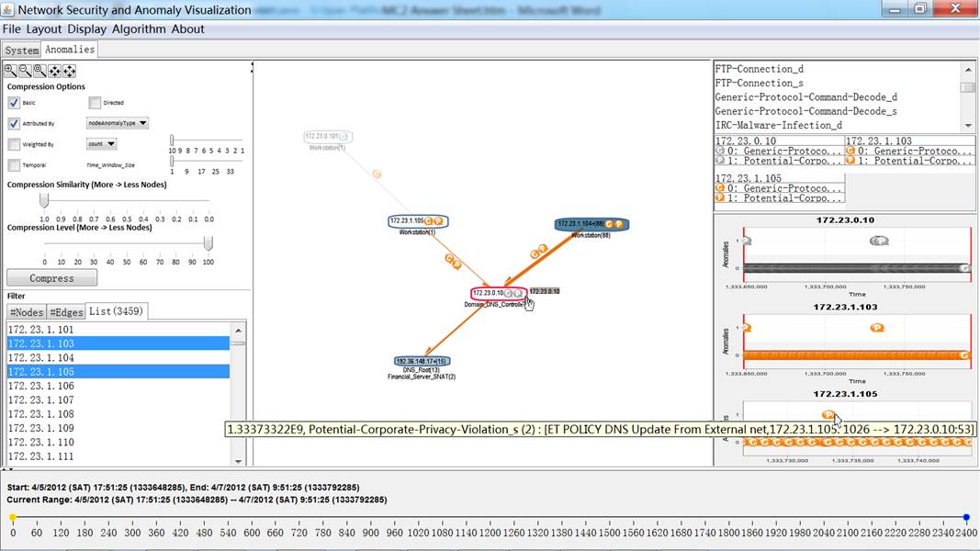Click the faded 172.23.0.101 workstation node
The width and height of the screenshot is (980, 551).
[x=328, y=136]
